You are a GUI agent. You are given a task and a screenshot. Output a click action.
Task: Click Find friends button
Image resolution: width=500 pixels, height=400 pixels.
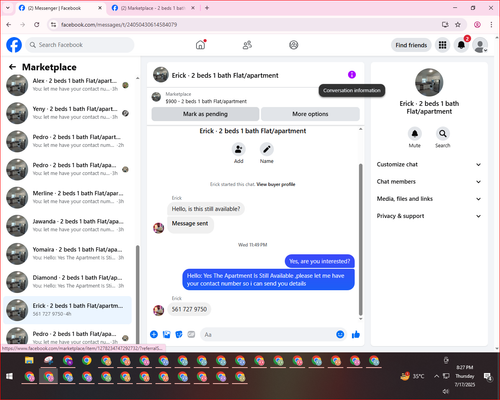(x=411, y=45)
